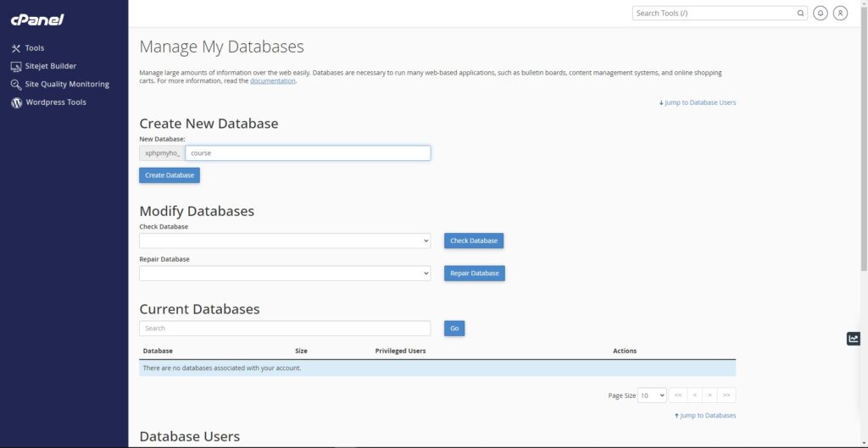Focus the Current Databases search field

[x=285, y=329]
